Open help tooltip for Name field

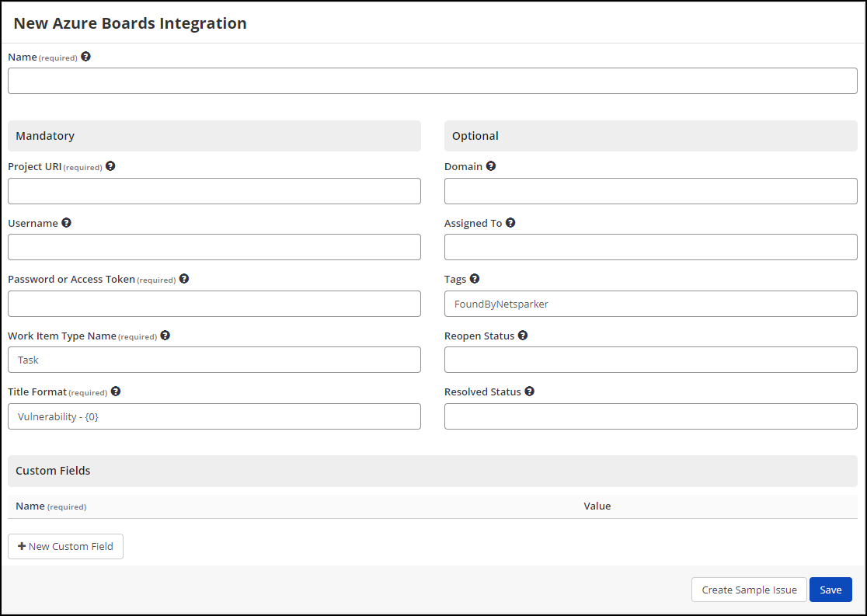85,56
